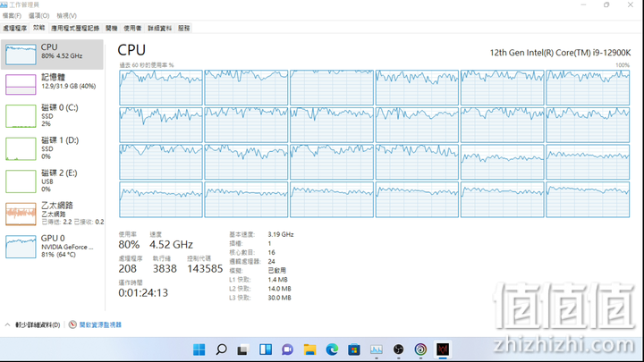Select CPU in the performance sidebar
Screen dimensions: 644x362
tap(52, 55)
